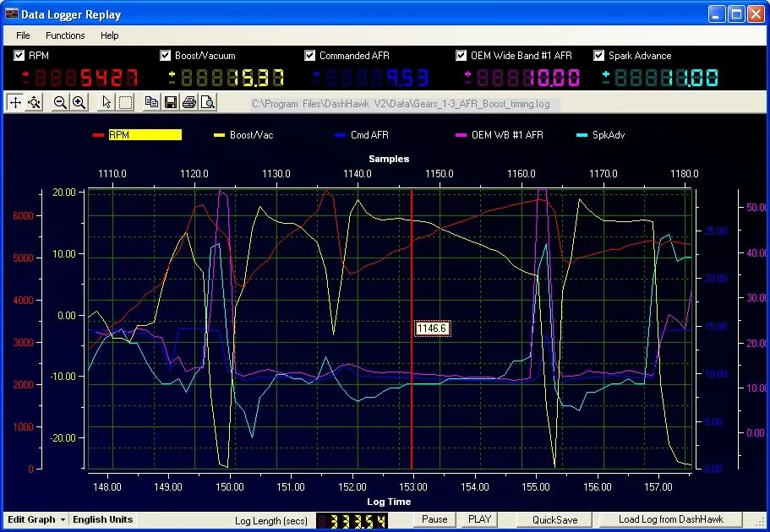770x532 pixels.
Task: Click the zoom-out magnifier icon
Action: click(60, 102)
